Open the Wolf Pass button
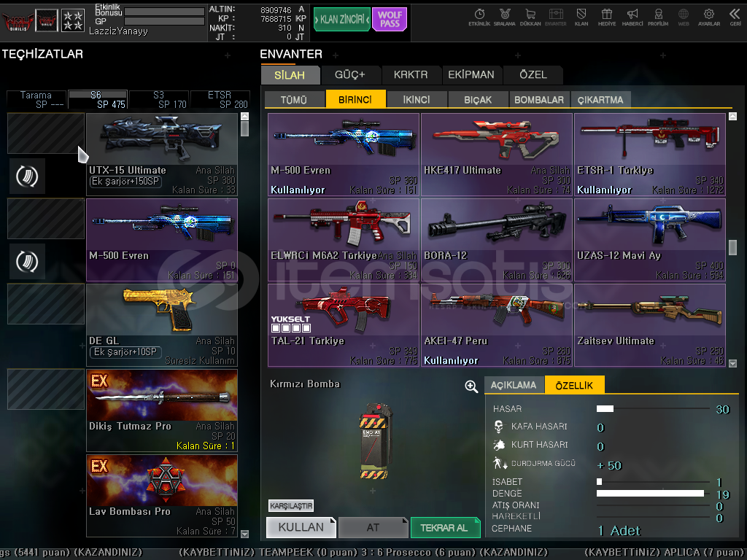747x560 pixels. pyautogui.click(x=390, y=19)
